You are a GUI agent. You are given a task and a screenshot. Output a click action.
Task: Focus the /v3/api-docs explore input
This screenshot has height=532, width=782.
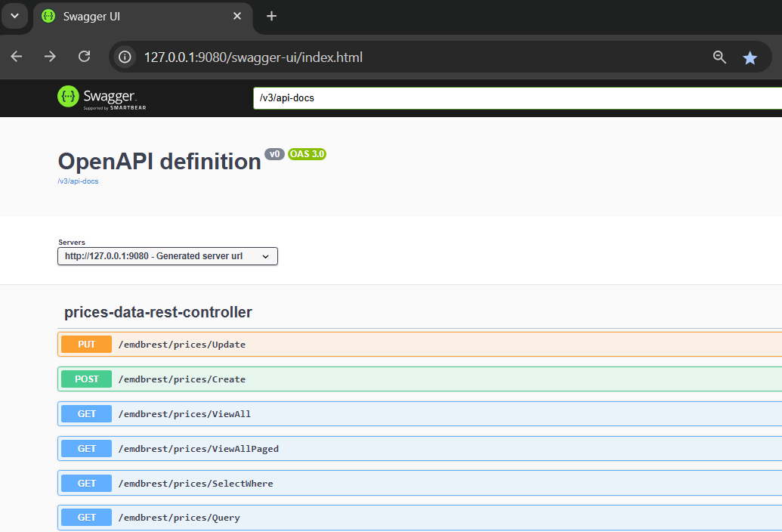pos(518,97)
